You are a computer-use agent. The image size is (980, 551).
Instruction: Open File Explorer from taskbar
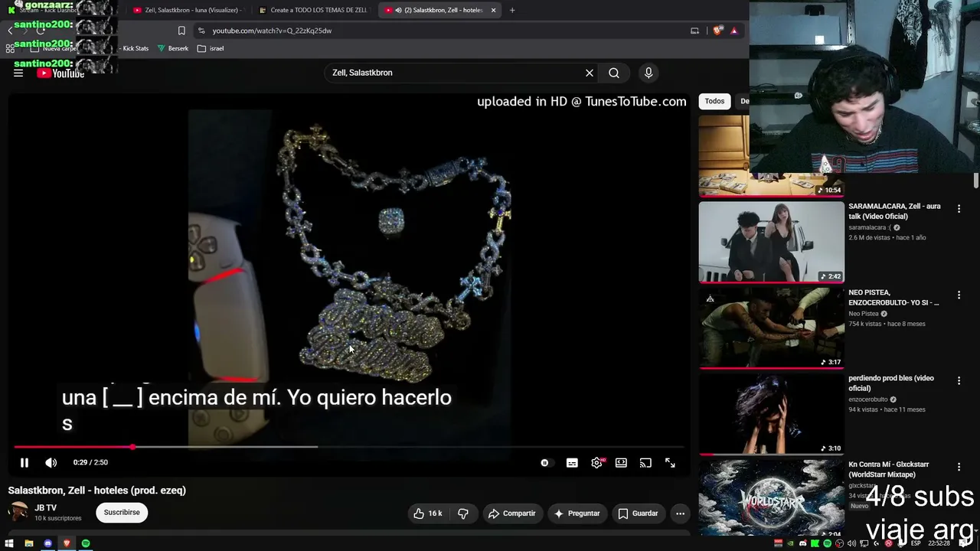(28, 543)
